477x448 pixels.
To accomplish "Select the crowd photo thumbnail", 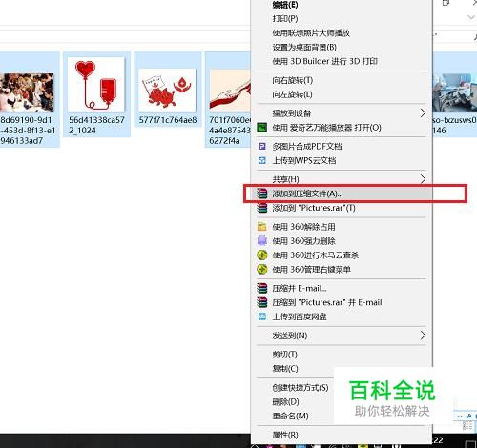I will (x=27, y=92).
